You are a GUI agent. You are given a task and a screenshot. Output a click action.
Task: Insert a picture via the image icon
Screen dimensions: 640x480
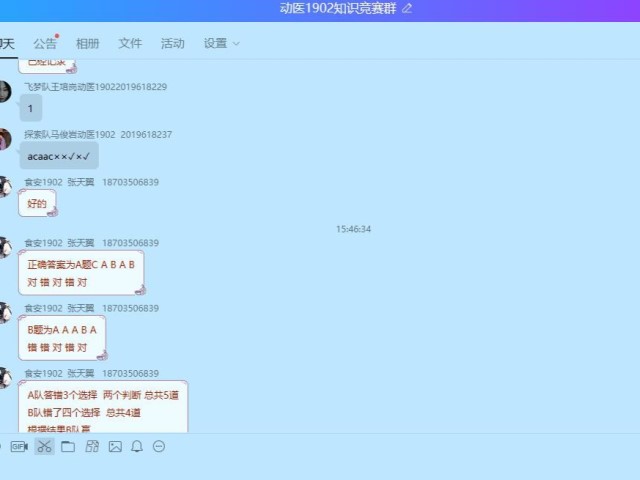point(115,447)
